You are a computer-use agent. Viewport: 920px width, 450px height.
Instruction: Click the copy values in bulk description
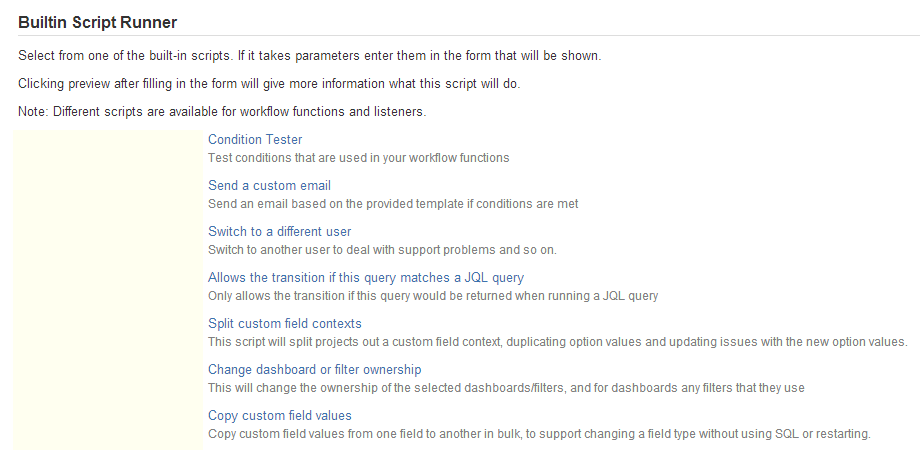[539, 433]
